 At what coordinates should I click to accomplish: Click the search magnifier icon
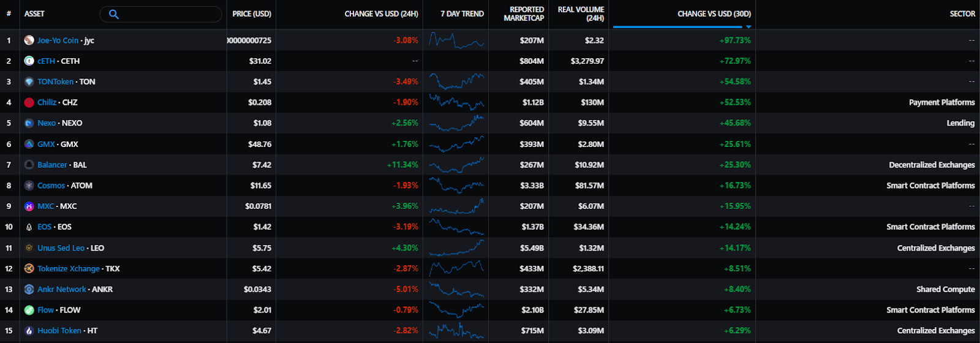tap(113, 14)
